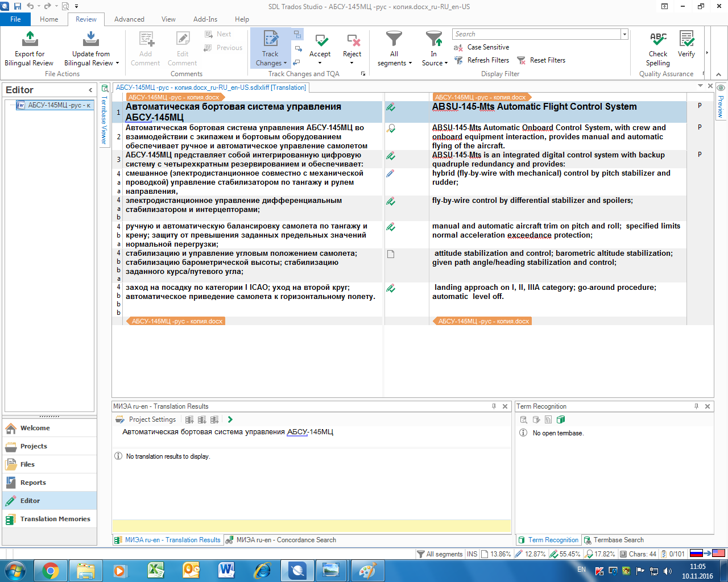Click the Windows Start button
Screen dimensions: 728x582
pos(15,570)
